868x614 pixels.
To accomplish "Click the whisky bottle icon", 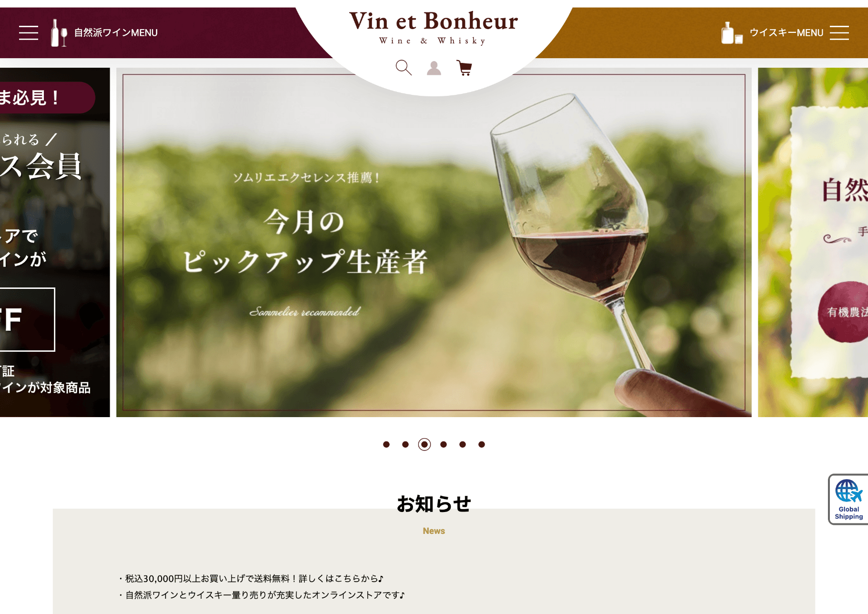I will pos(732,33).
